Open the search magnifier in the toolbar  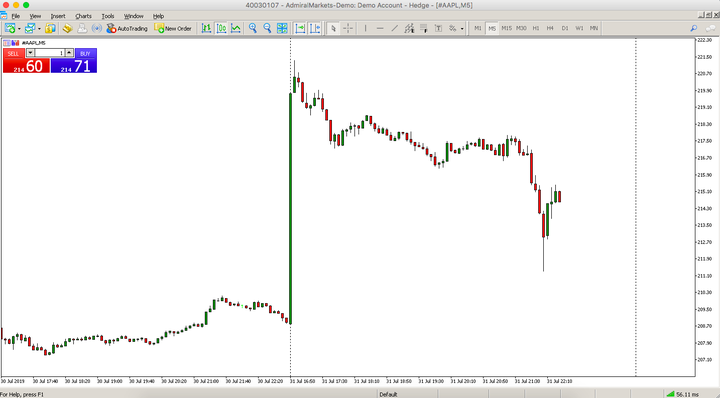pos(693,28)
